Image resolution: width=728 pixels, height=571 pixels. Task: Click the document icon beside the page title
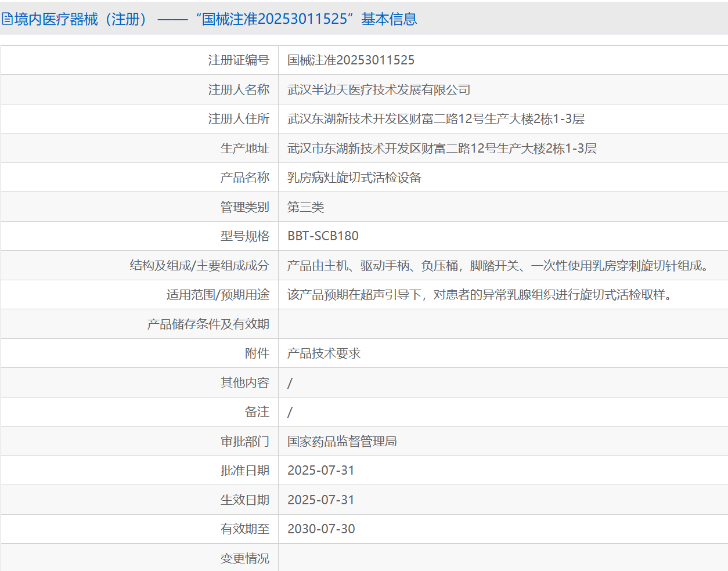(7, 19)
